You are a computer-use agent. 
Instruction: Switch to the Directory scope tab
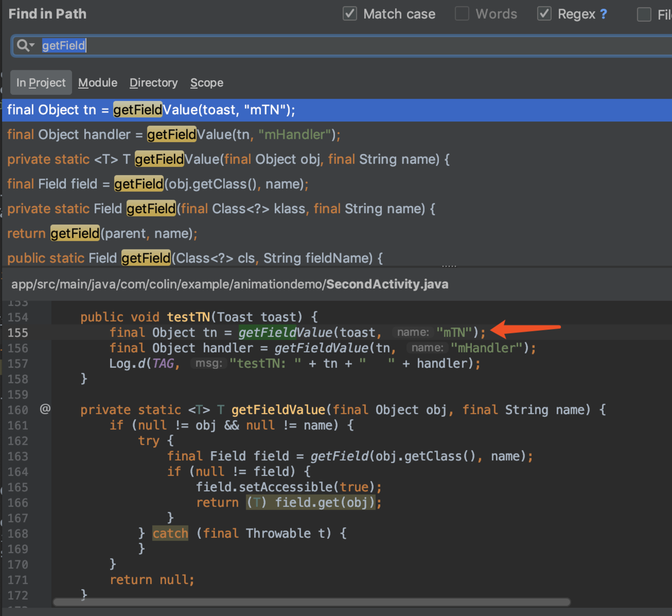coord(153,82)
